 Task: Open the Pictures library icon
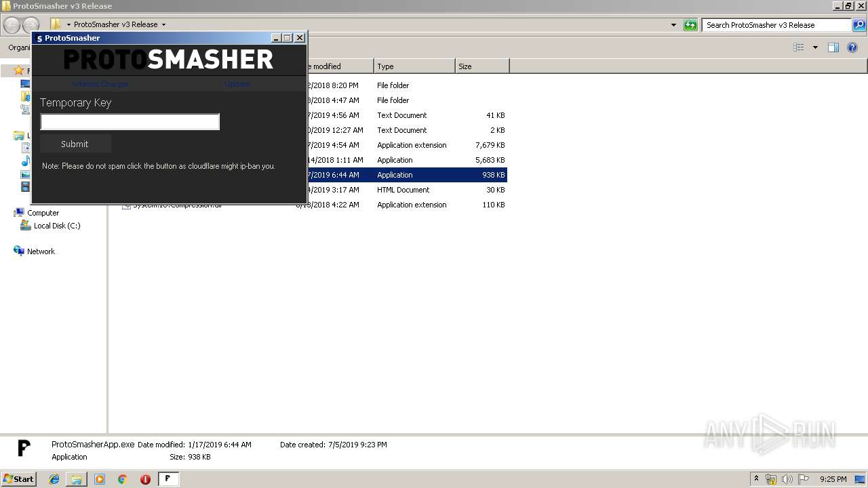click(26, 174)
